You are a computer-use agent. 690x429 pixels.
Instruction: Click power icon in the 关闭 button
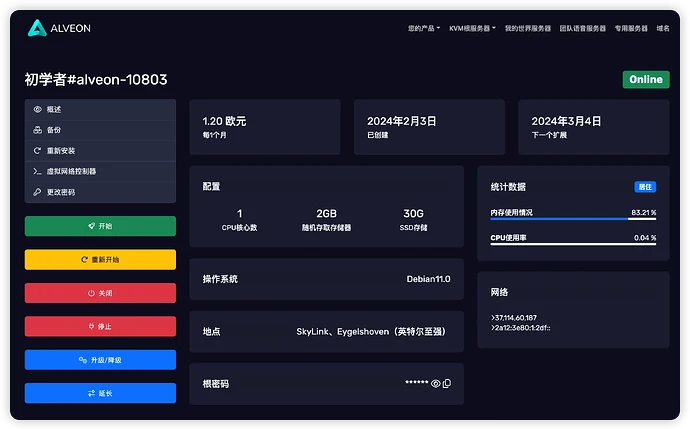[x=91, y=293]
